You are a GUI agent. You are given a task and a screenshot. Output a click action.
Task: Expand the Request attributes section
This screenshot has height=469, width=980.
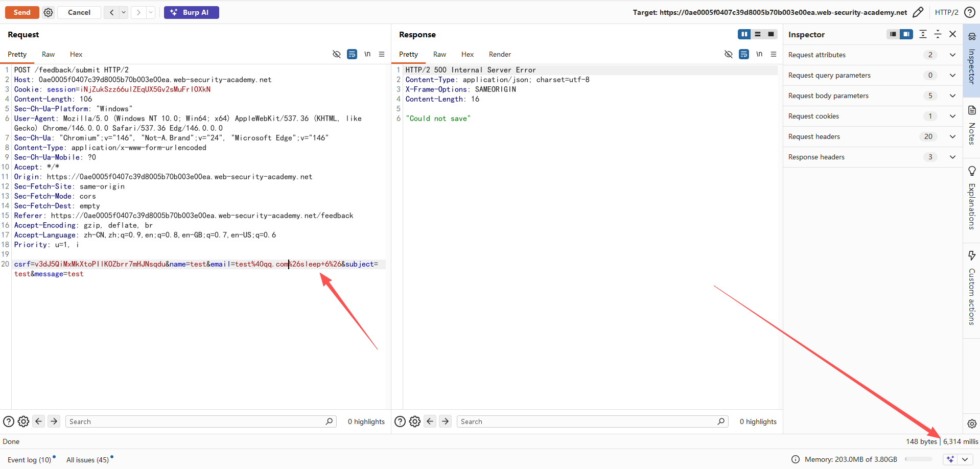(x=952, y=55)
